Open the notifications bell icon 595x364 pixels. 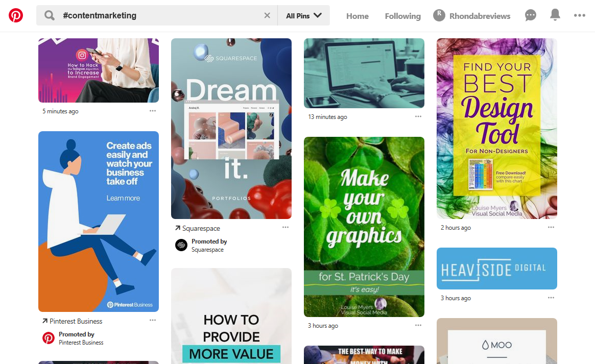click(x=555, y=15)
